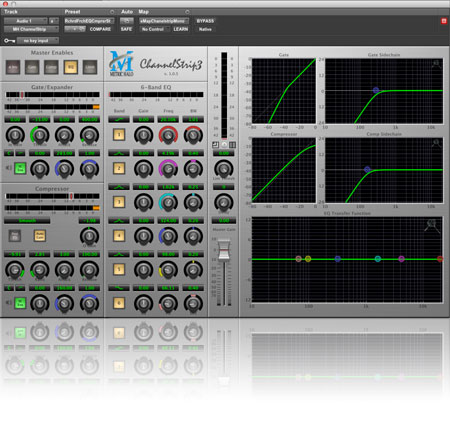450x427 pixels.
Task: Open the map name dropdown
Action: point(164,21)
